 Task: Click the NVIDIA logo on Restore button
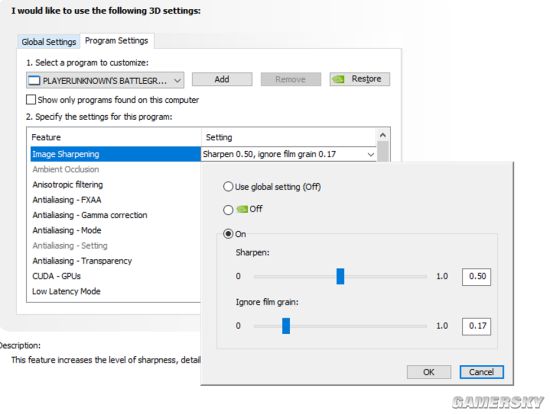(338, 79)
